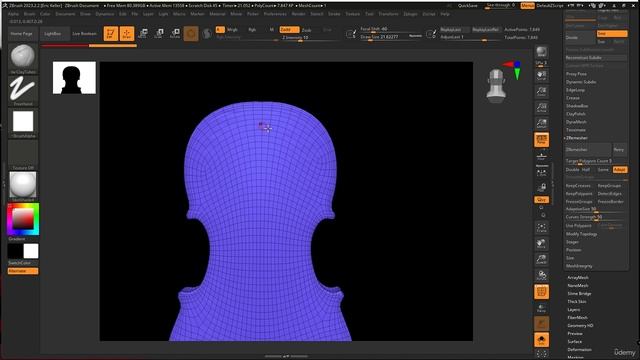This screenshot has width=640, height=360.
Task: Expand the ShadowBox section
Action: coord(577,106)
